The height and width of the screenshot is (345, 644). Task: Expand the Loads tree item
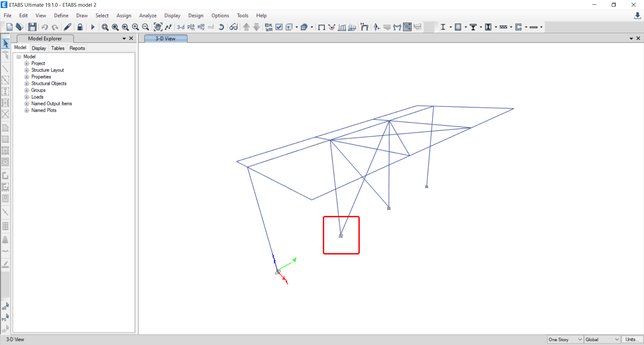[27, 97]
